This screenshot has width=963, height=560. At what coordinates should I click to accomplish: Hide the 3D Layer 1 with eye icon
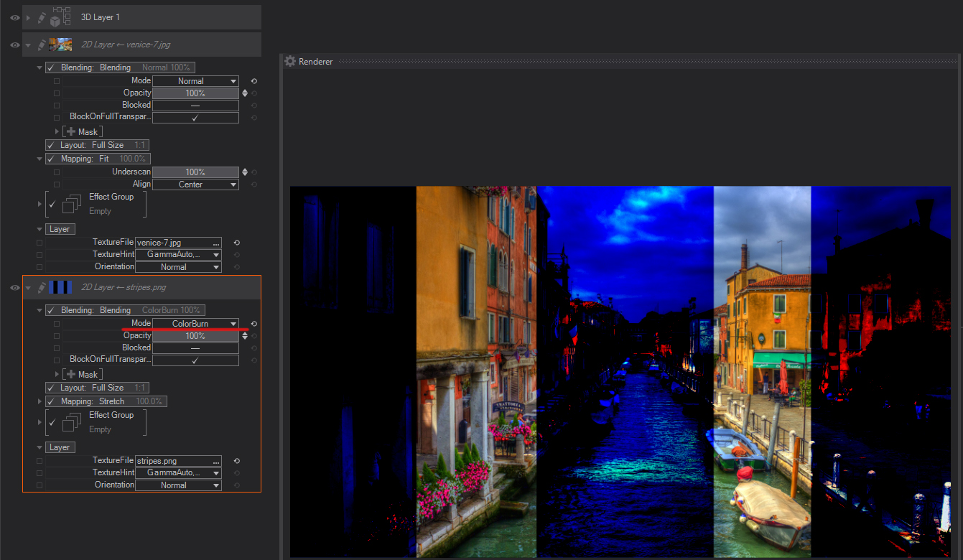pyautogui.click(x=14, y=17)
